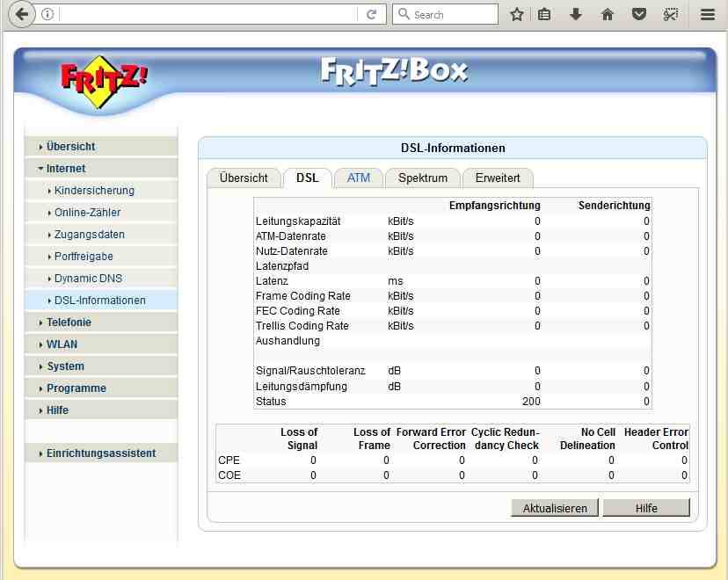Open the Einrichtungsassistent sidebar entry
Viewport: 728px width, 580px height.
point(101,453)
